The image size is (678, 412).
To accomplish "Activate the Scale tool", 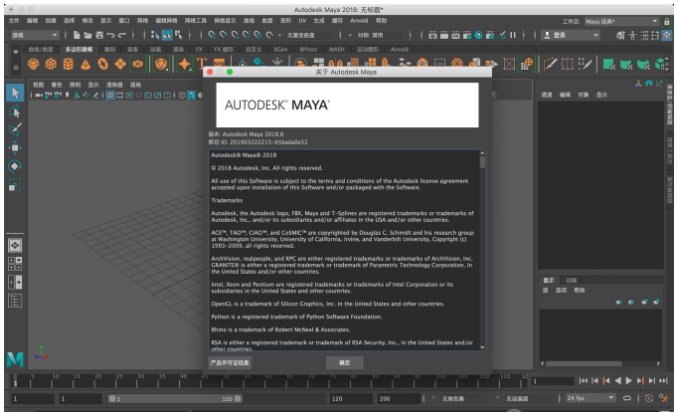I will 15,185.
